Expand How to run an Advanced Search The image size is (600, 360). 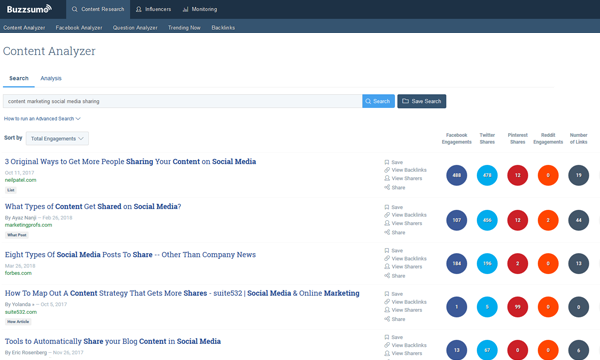click(42, 119)
